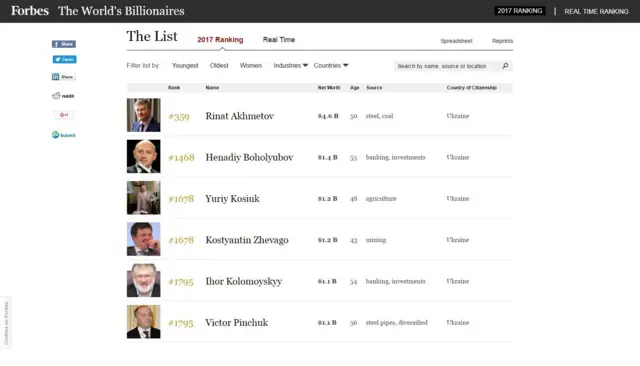
Task: Click 'agriculture' source text
Action: (381, 199)
